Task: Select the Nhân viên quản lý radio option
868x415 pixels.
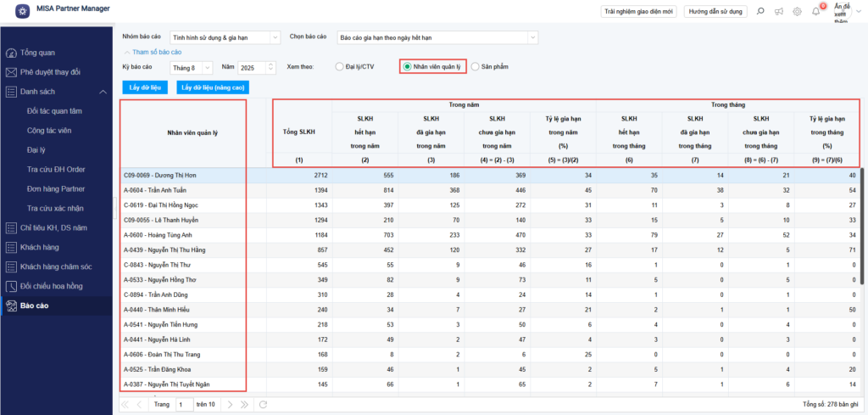Action: (408, 66)
